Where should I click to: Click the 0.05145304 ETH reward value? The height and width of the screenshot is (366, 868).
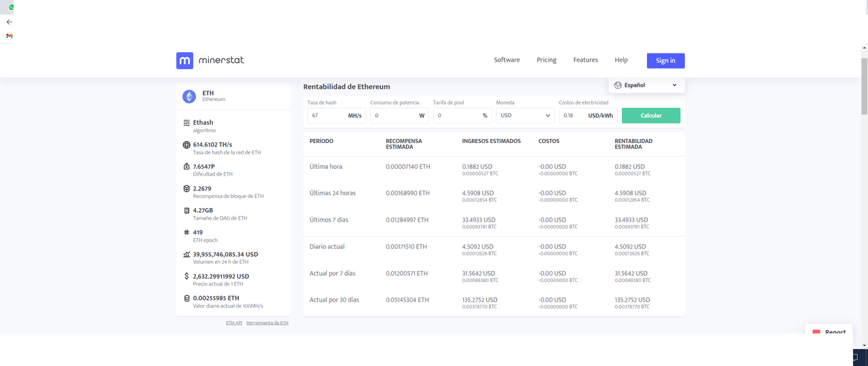click(x=408, y=300)
